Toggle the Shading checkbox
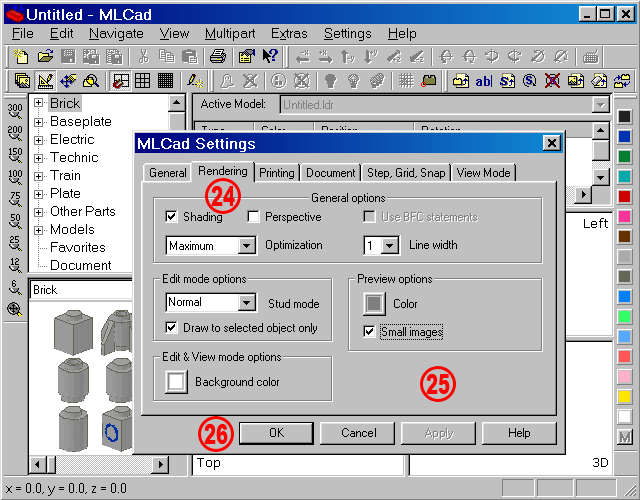640x500 pixels. click(171, 216)
